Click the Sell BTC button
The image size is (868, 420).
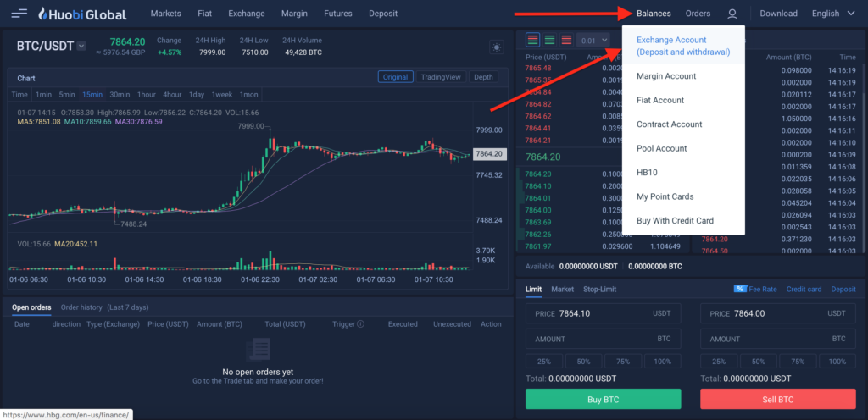[x=778, y=399]
